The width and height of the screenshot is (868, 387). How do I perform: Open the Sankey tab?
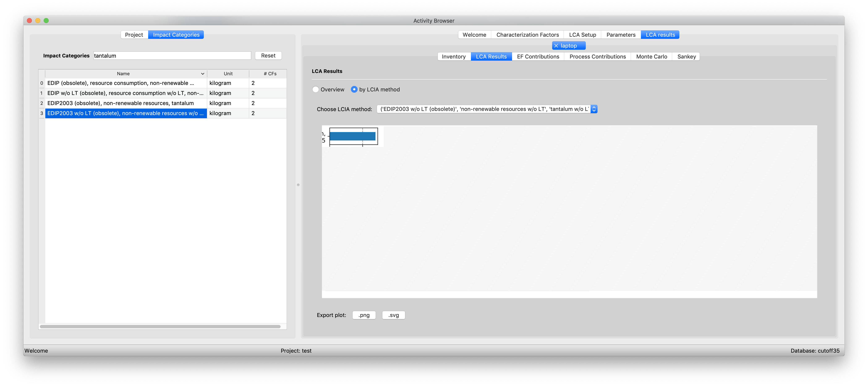(686, 57)
